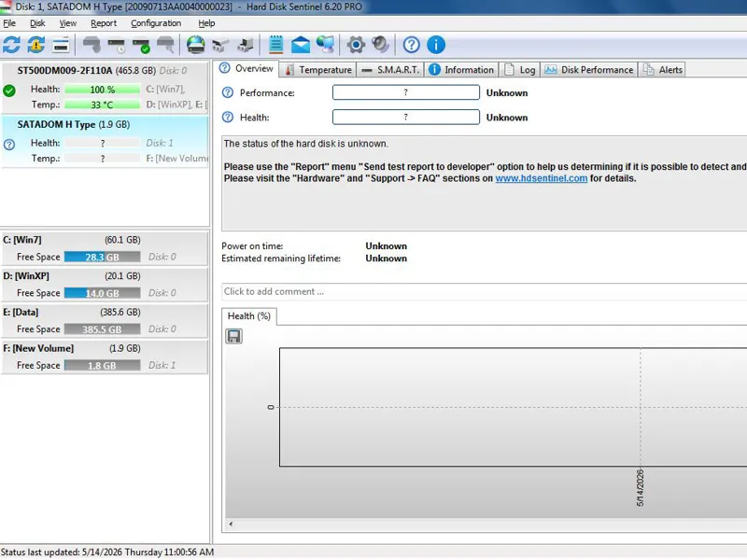Switch to the Log tab

[519, 70]
